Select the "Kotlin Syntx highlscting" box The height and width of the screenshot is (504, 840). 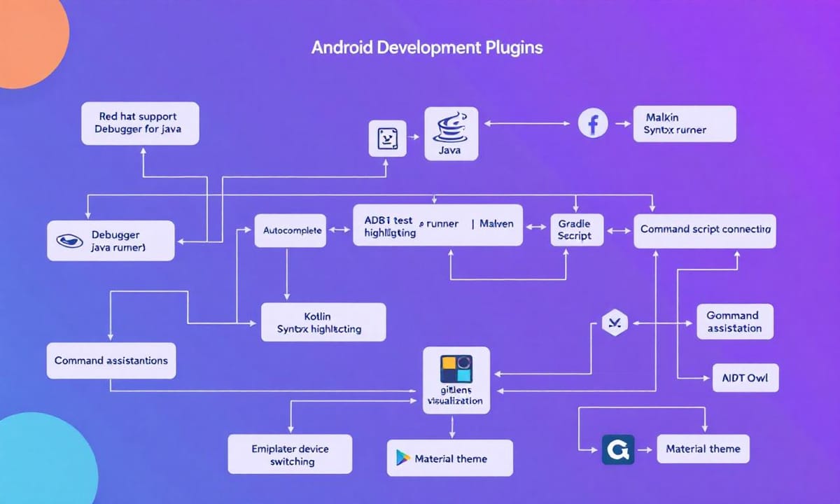[x=323, y=322]
